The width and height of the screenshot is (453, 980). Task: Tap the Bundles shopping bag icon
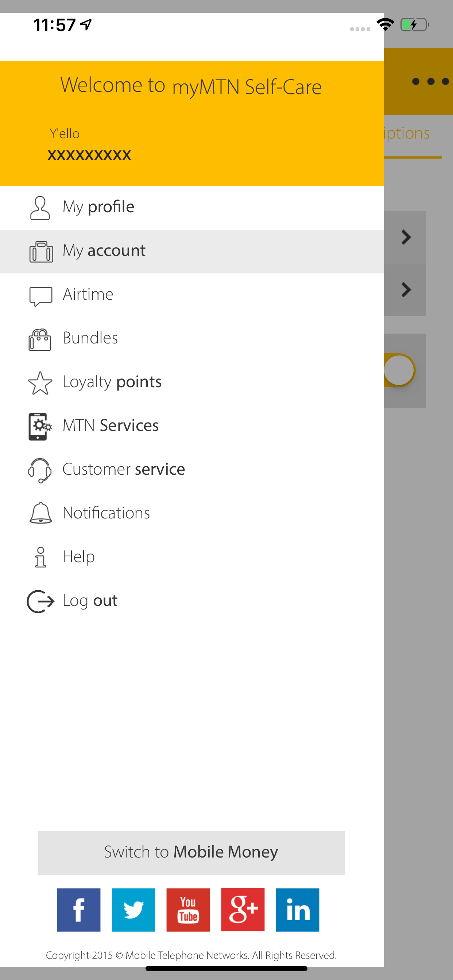[x=40, y=339]
